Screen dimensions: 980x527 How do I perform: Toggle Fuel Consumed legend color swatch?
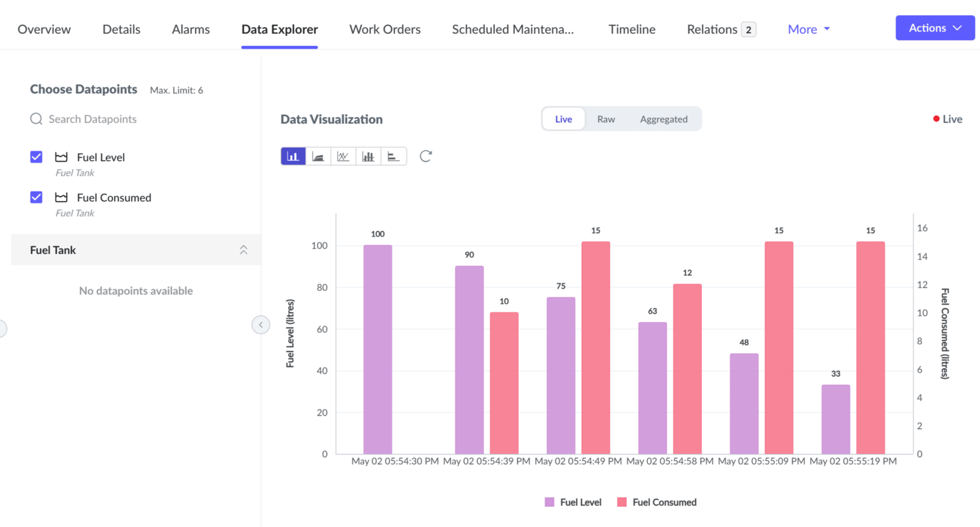coord(622,502)
